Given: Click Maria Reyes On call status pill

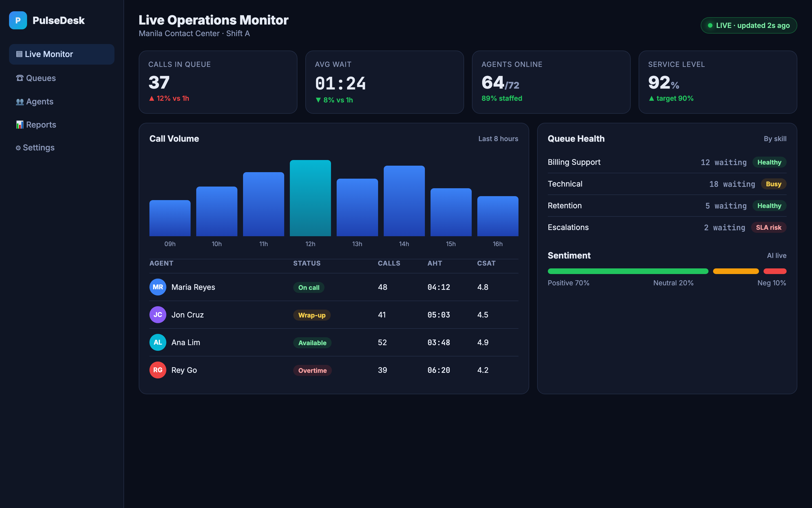Looking at the screenshot, I should point(309,288).
